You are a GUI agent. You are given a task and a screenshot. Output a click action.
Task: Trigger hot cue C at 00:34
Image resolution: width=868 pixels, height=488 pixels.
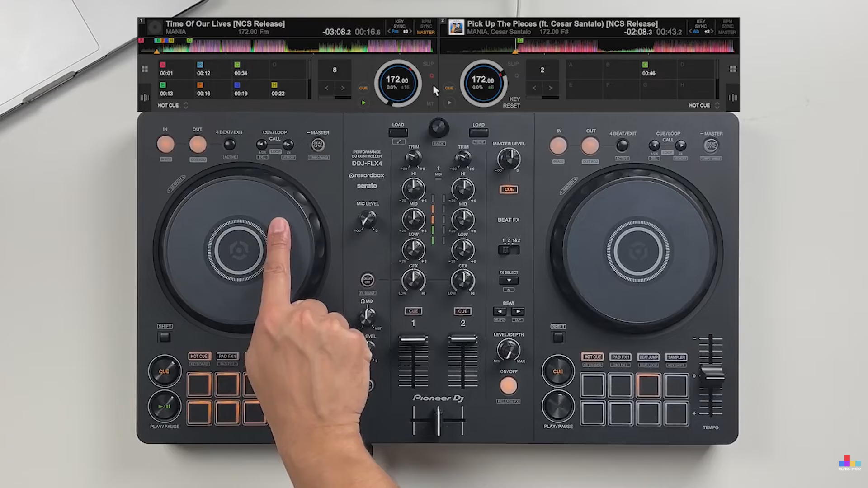(250, 69)
